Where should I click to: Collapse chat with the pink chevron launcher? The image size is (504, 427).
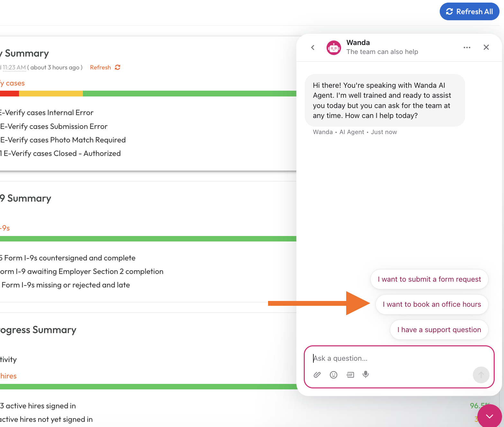click(x=489, y=416)
